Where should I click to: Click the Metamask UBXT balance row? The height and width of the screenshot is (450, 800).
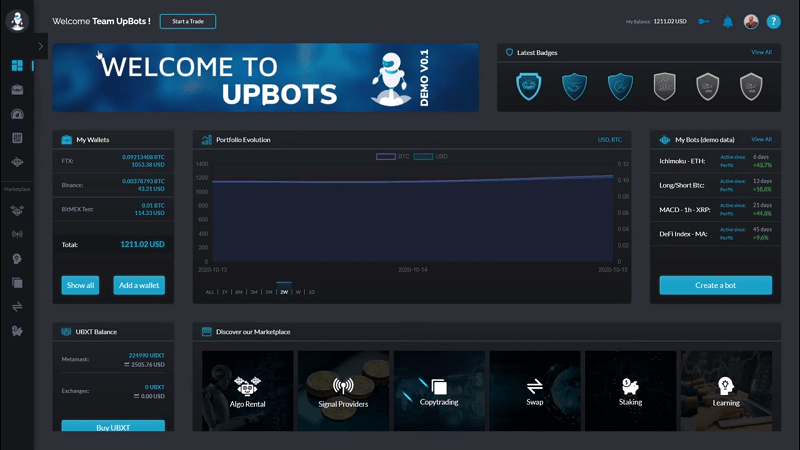[x=113, y=360]
